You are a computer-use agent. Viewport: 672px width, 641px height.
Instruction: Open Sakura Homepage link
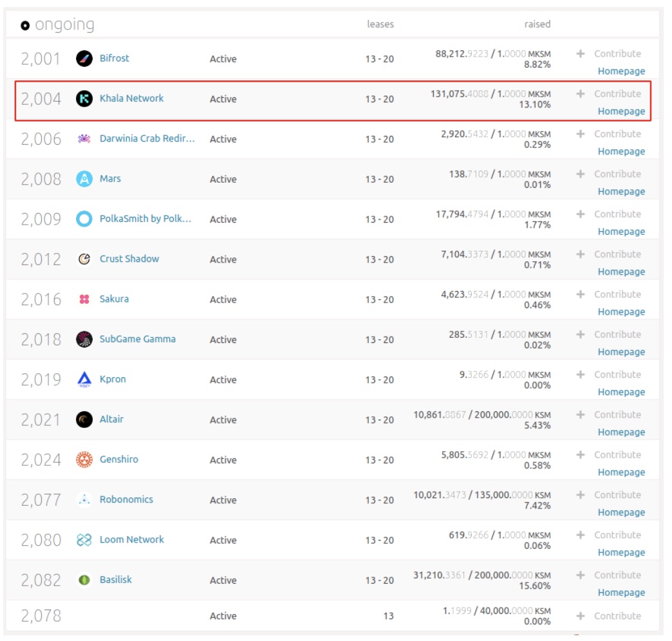click(x=621, y=311)
